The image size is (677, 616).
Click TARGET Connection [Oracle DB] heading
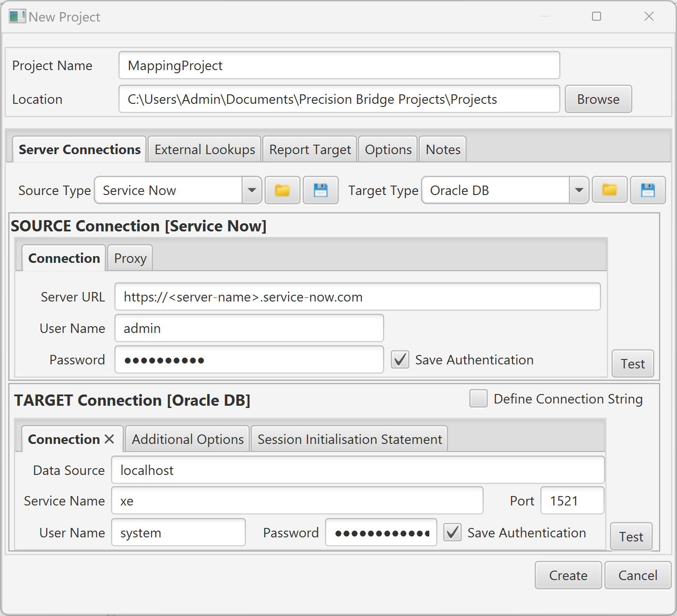click(132, 400)
